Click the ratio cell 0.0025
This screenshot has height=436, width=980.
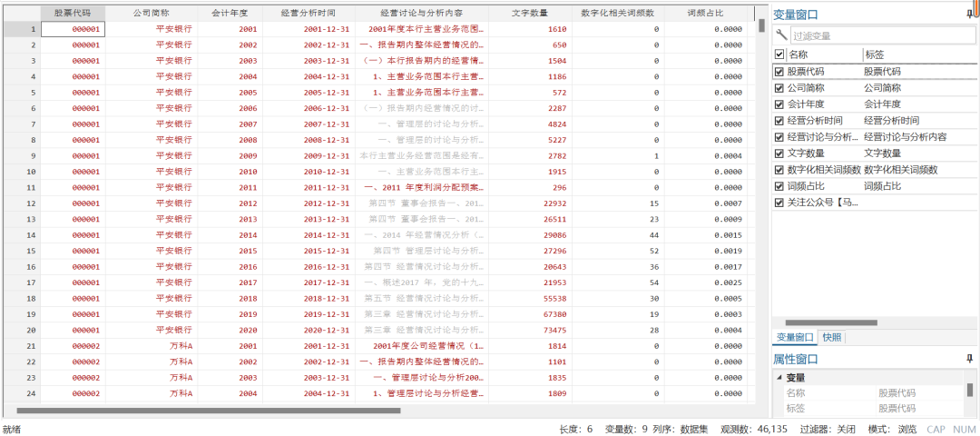[x=708, y=282]
